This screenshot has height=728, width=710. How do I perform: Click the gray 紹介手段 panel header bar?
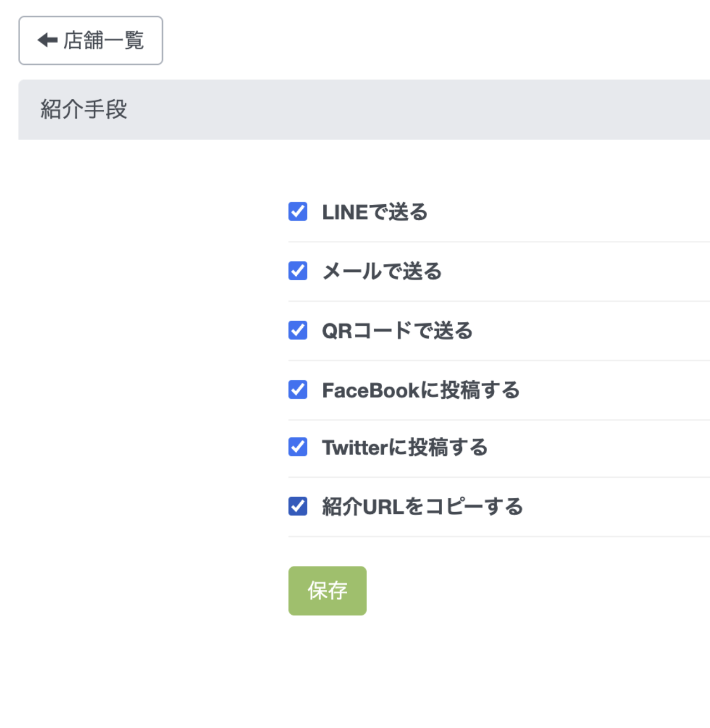click(364, 109)
